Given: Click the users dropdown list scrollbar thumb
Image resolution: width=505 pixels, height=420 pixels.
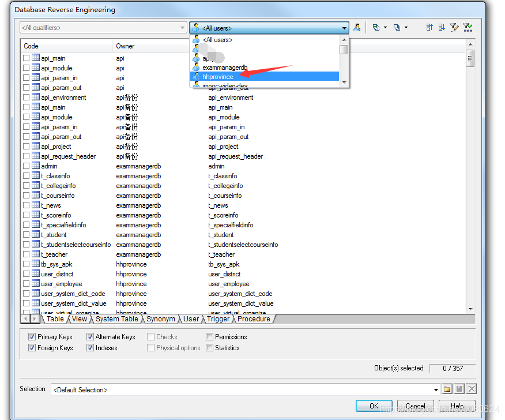Looking at the screenshot, I should [x=344, y=50].
